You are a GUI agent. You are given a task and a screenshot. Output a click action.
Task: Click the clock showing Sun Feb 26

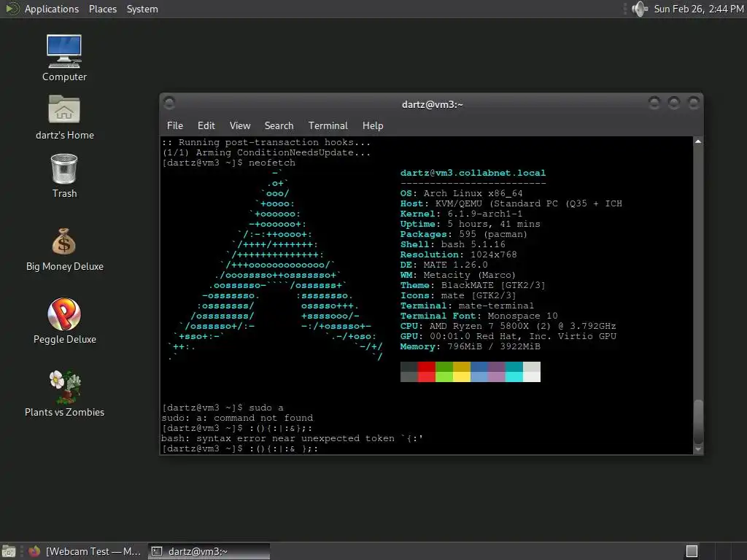pyautogui.click(x=698, y=9)
